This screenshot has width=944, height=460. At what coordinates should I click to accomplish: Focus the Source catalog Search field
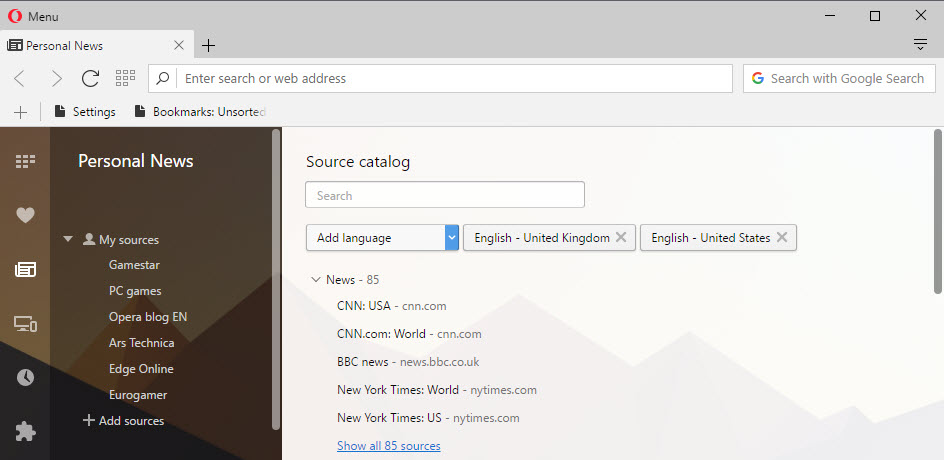pos(445,195)
